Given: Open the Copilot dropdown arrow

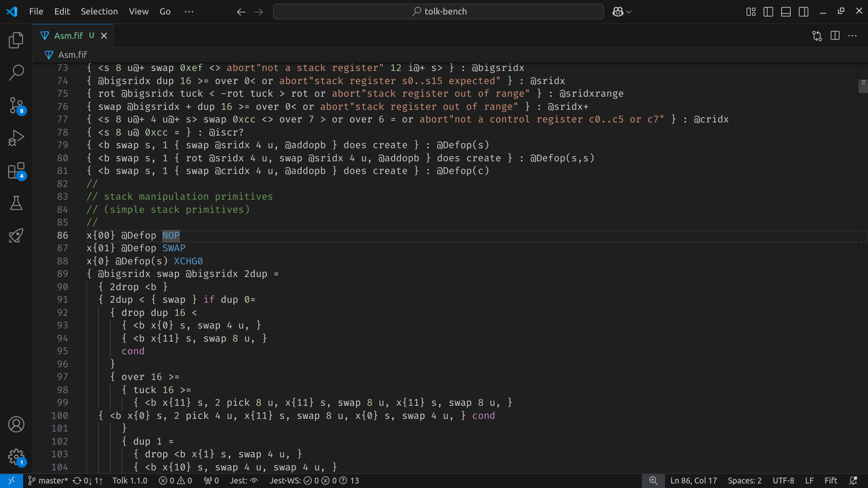Looking at the screenshot, I should (629, 12).
